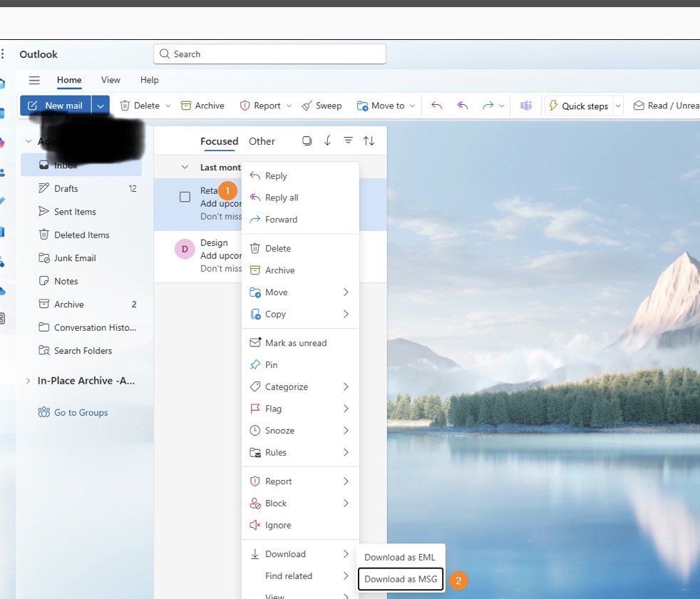
Task: Open the filter icon in message list
Action: 348,140
